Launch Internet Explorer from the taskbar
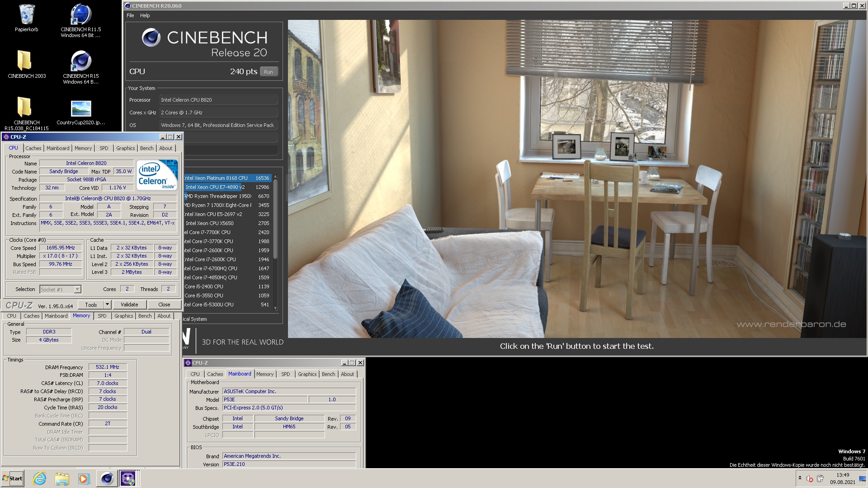The height and width of the screenshot is (488, 868). tap(40, 479)
